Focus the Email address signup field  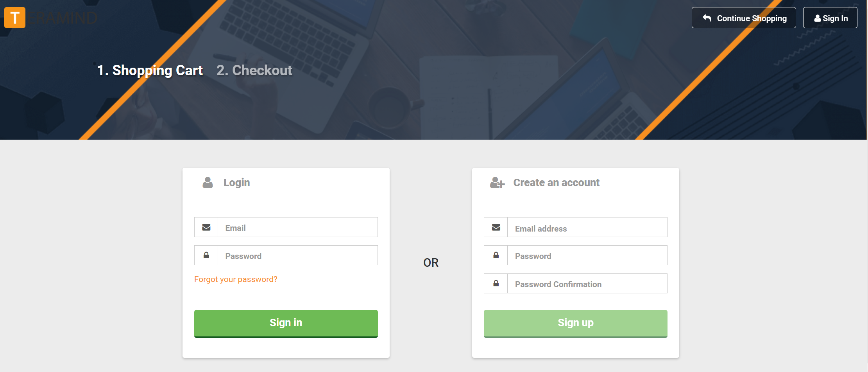[x=587, y=227]
